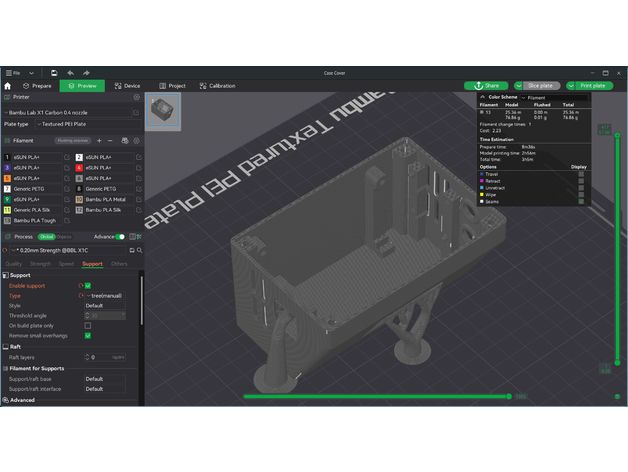The image size is (628, 472).
Task: Switch to the Prepare tab
Action: coord(37,86)
